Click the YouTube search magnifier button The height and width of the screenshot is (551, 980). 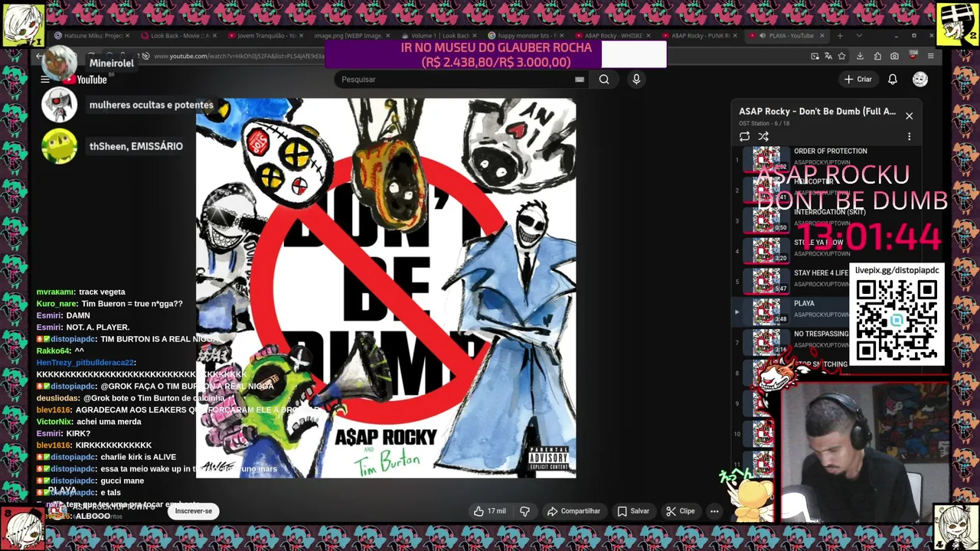tap(604, 79)
